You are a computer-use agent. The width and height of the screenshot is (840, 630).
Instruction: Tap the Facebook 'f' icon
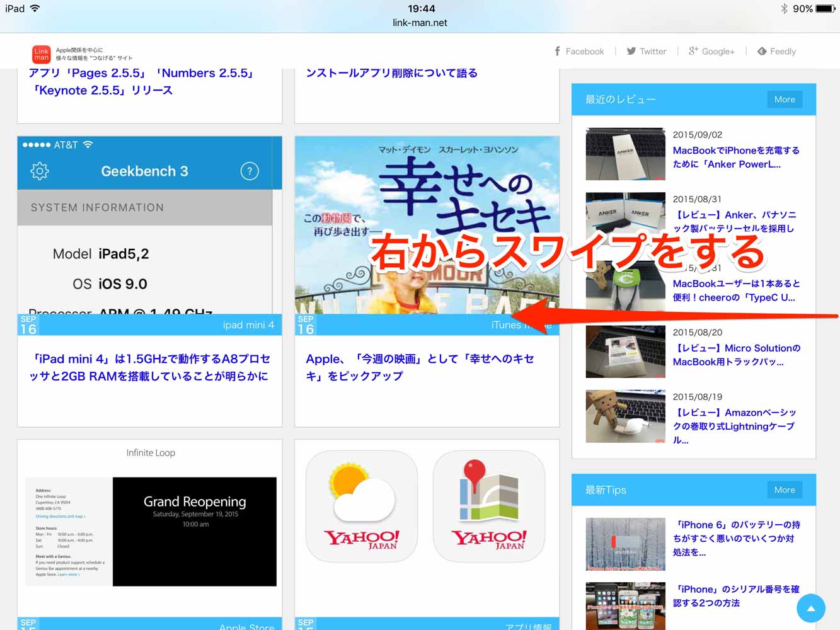(557, 52)
